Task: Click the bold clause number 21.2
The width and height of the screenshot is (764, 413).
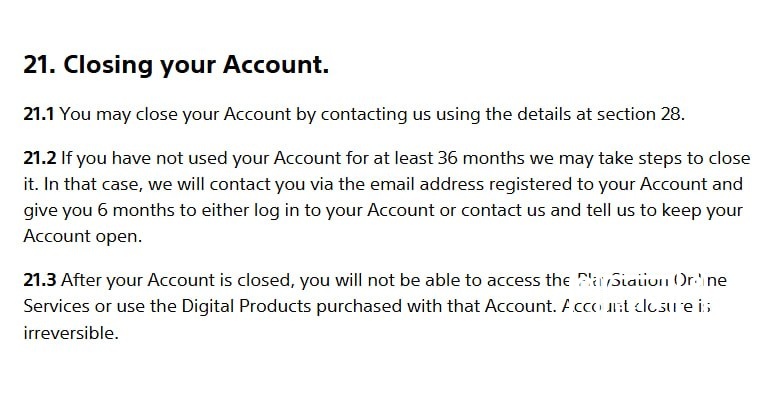Action: coord(40,158)
